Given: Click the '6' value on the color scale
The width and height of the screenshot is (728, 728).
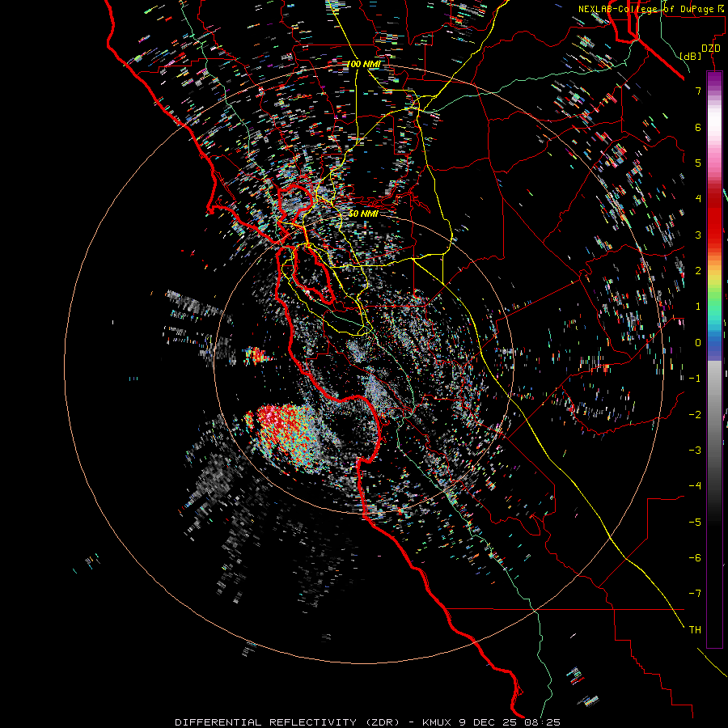Looking at the screenshot, I should point(698,127).
